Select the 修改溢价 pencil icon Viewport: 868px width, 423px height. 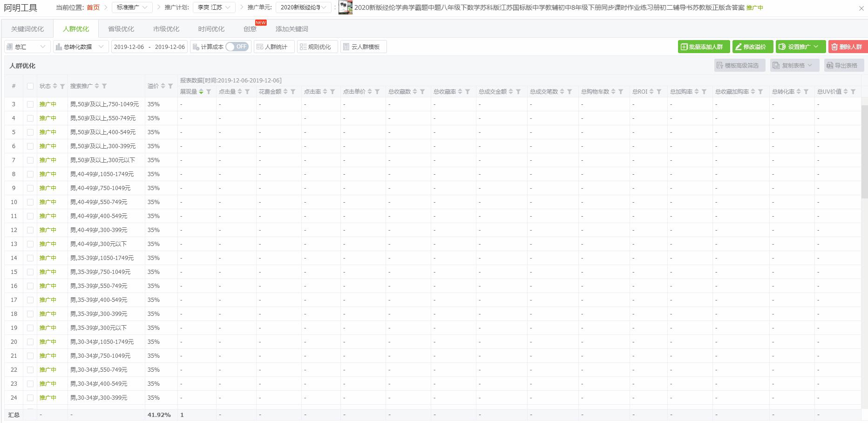click(x=753, y=47)
